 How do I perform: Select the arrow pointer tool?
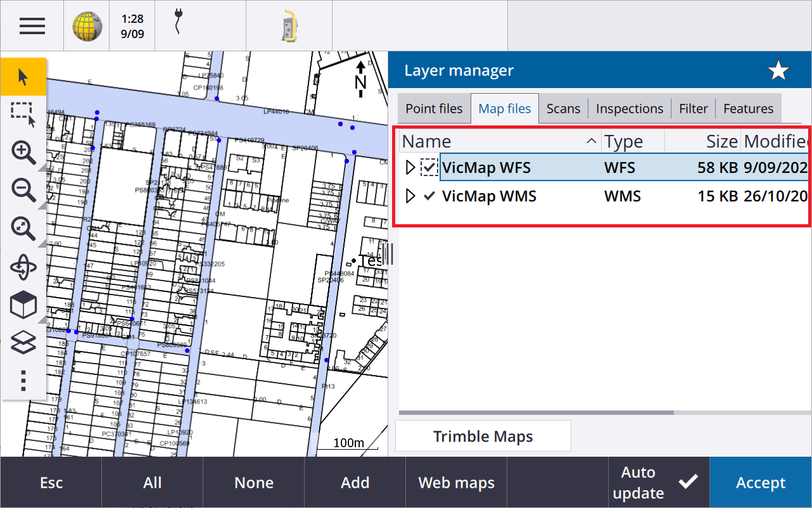coord(23,77)
